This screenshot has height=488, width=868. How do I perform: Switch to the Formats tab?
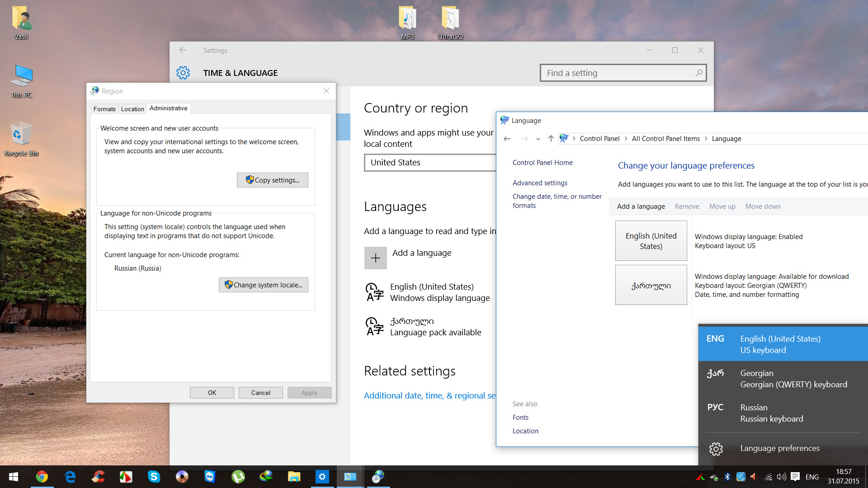pos(104,109)
